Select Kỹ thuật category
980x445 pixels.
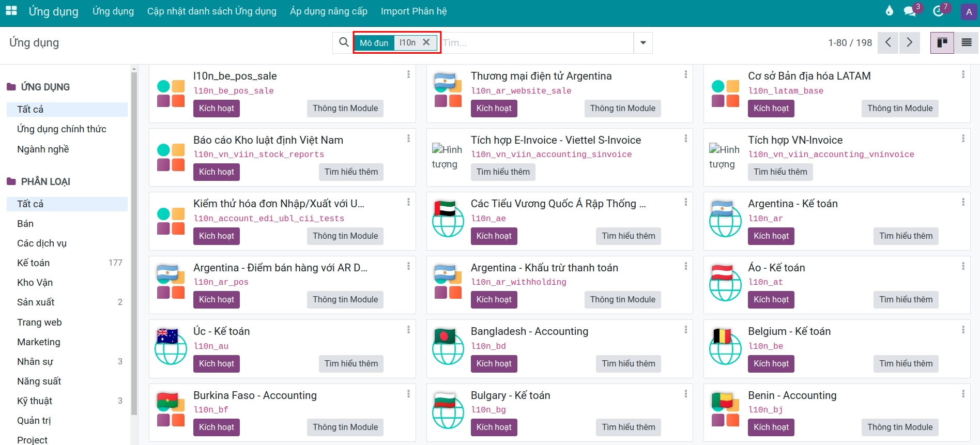67,401
